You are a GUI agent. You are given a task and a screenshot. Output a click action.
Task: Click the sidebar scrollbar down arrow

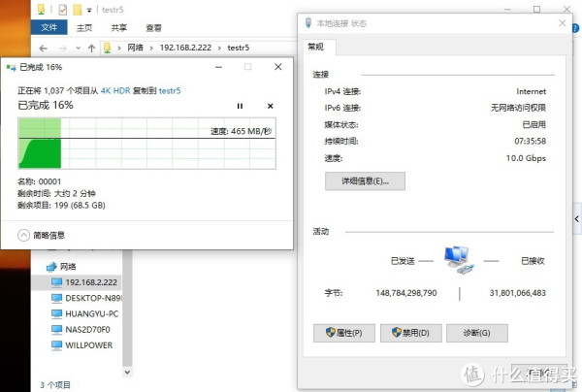[x=125, y=370]
